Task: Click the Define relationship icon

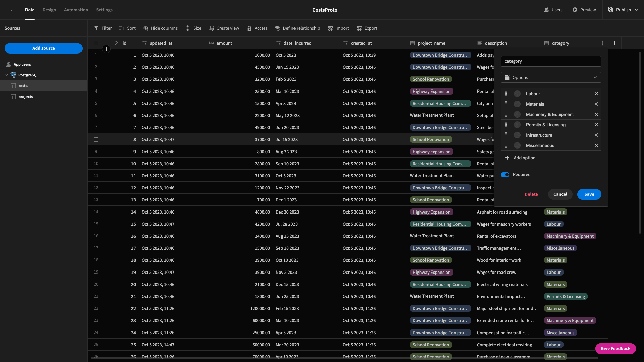Action: click(278, 28)
